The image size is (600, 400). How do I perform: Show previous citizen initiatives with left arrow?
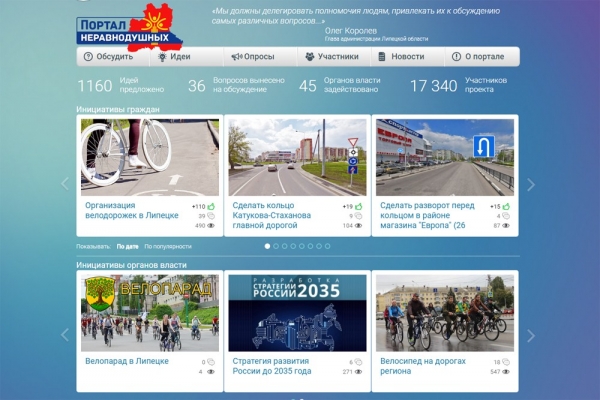tap(65, 184)
